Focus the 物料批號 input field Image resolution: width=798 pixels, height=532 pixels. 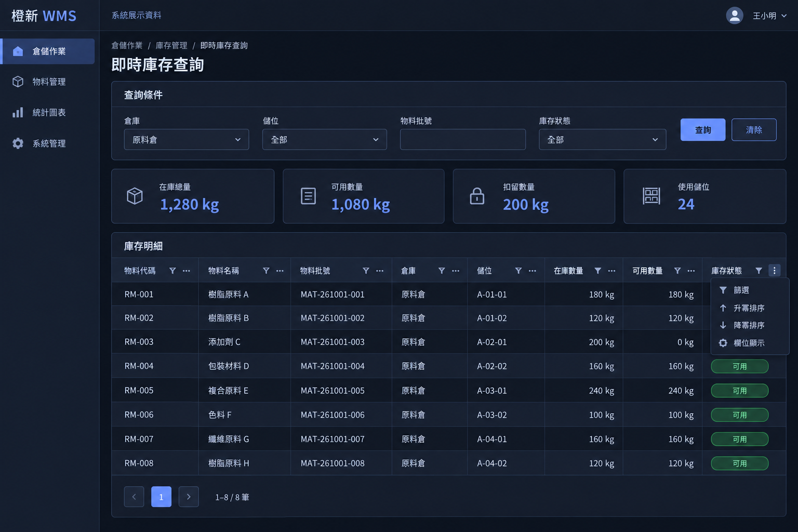pyautogui.click(x=463, y=140)
